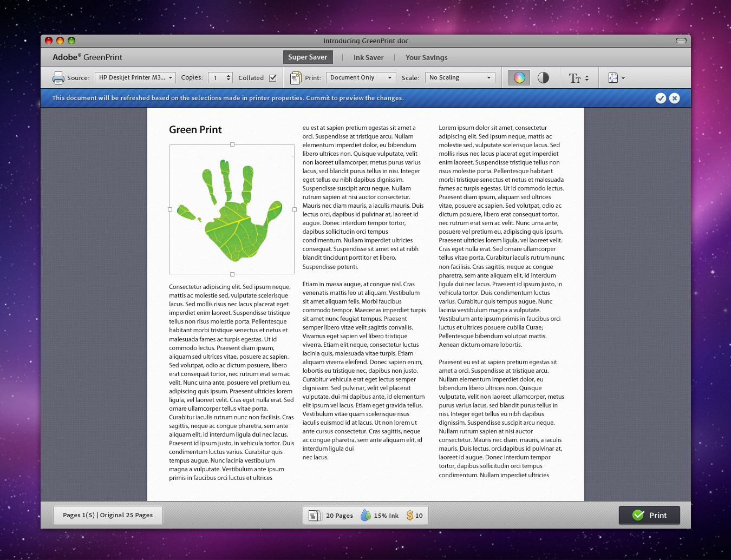Viewport: 731px width, 560px height.
Task: Click the right-middle handle of the handprint image
Action: click(x=295, y=209)
